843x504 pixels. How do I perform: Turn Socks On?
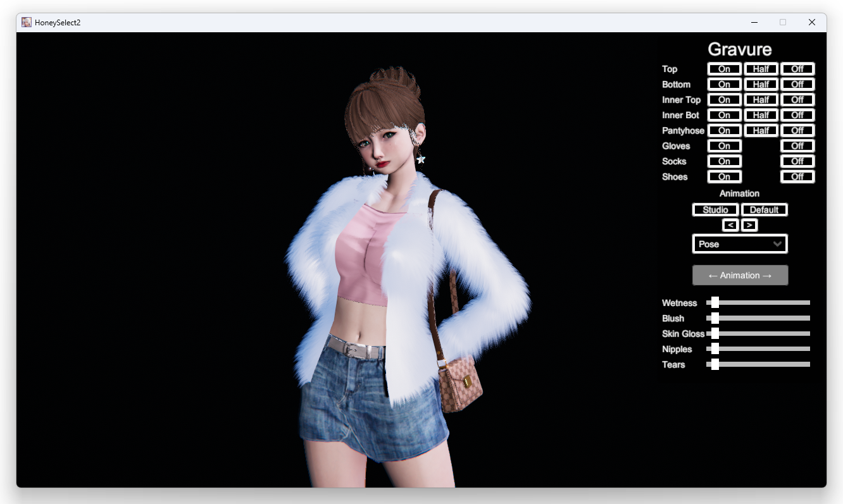(724, 161)
